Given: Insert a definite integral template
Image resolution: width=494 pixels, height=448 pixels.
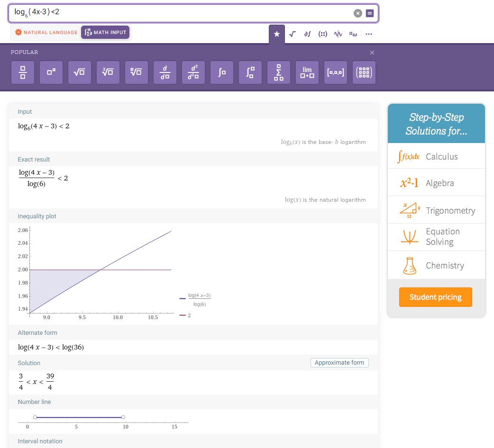Looking at the screenshot, I should pos(250,72).
